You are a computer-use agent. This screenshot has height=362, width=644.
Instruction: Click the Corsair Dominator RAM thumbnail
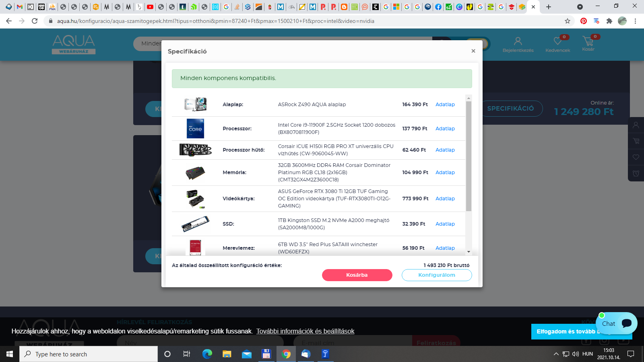pyautogui.click(x=196, y=173)
